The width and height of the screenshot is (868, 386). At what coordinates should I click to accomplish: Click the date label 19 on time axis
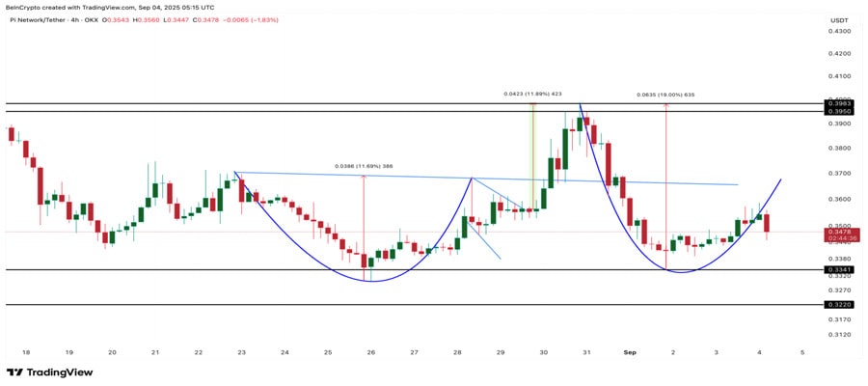(x=69, y=352)
